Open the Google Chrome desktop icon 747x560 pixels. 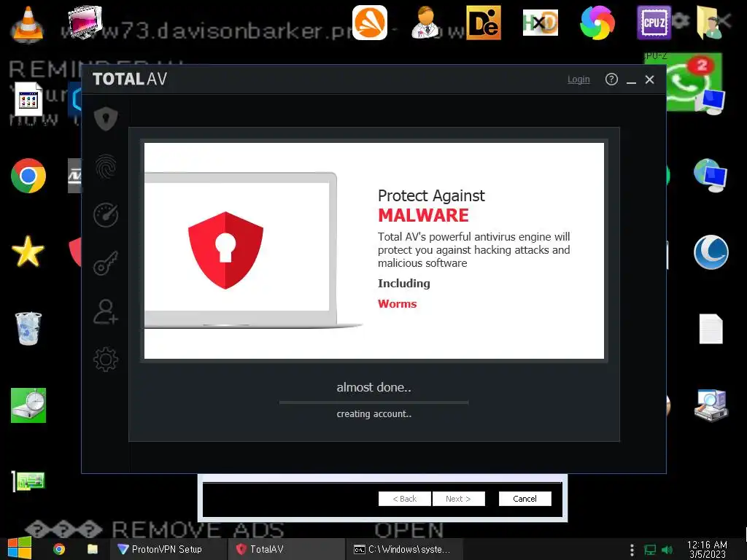(x=28, y=176)
